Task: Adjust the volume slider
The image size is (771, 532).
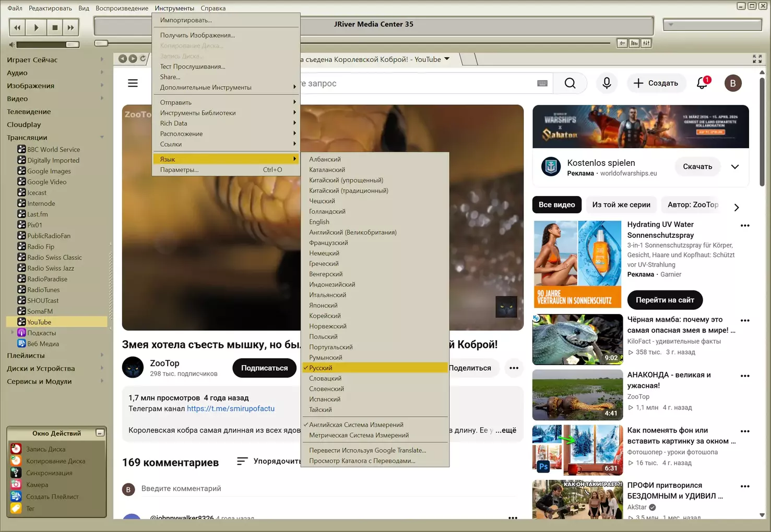Action: (48, 45)
